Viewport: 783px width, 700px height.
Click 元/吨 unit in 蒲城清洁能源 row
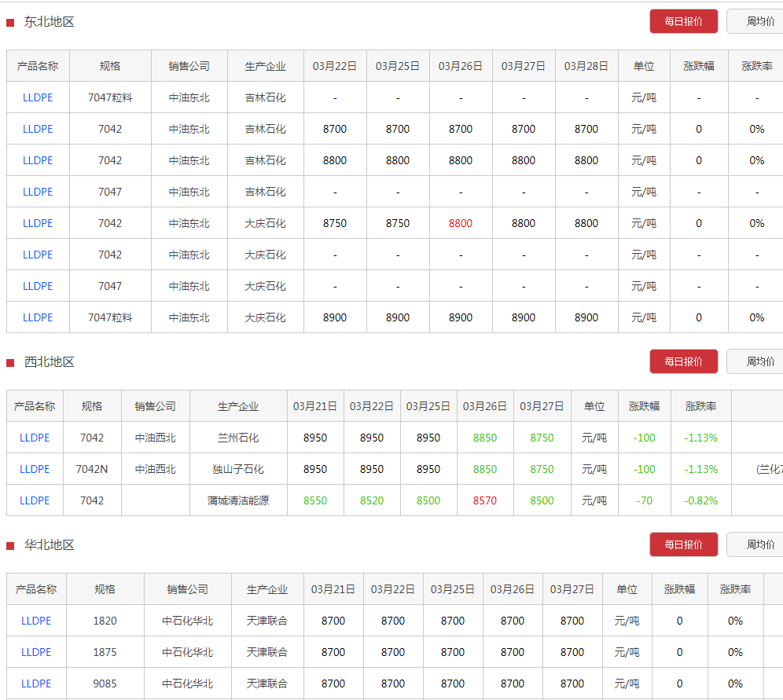click(x=594, y=501)
